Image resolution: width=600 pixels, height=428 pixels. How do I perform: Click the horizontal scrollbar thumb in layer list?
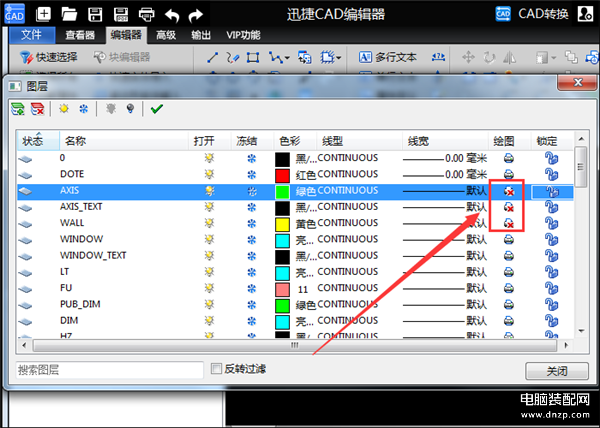point(295,345)
